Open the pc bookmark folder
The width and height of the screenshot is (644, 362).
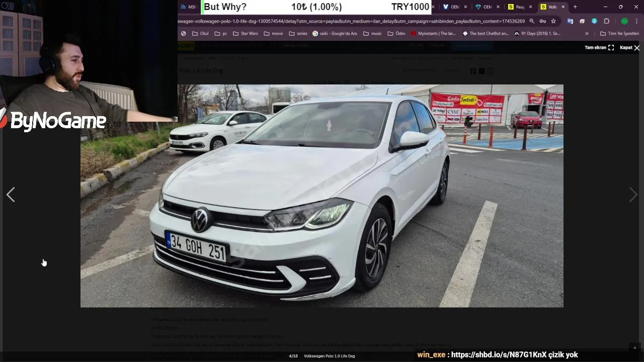[221, 34]
